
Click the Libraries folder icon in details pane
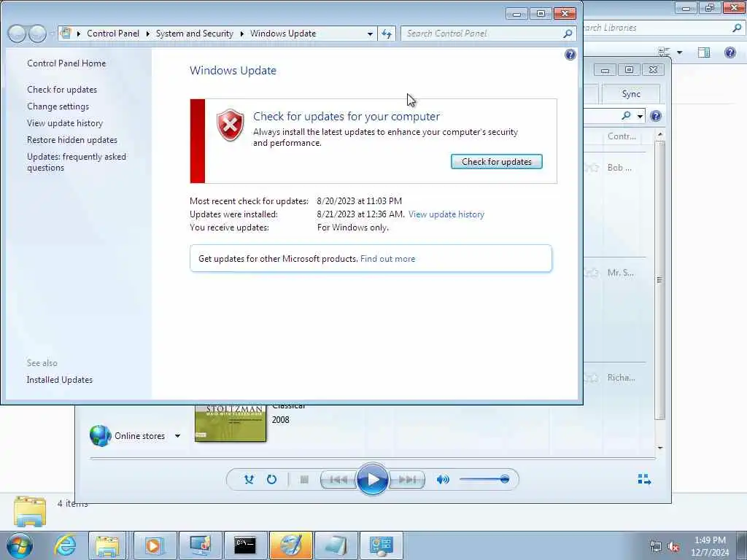[x=30, y=511]
